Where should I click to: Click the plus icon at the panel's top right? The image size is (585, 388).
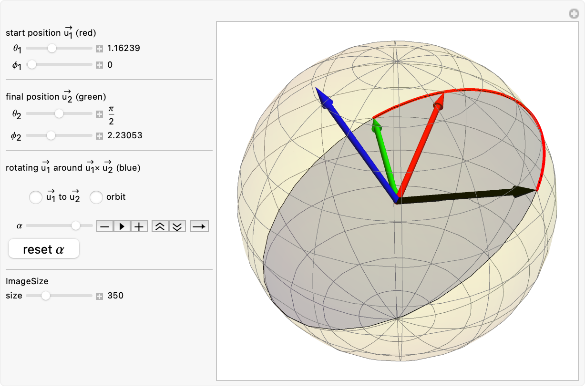pos(574,14)
